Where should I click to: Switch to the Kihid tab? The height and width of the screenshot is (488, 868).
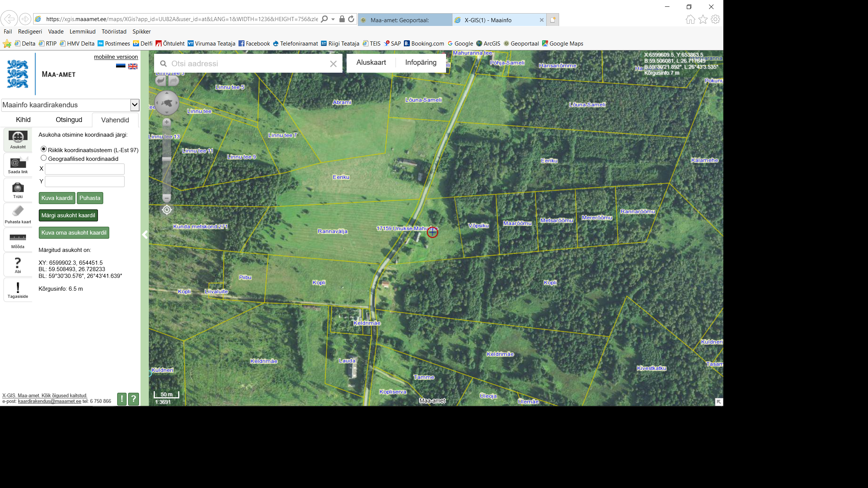(23, 120)
